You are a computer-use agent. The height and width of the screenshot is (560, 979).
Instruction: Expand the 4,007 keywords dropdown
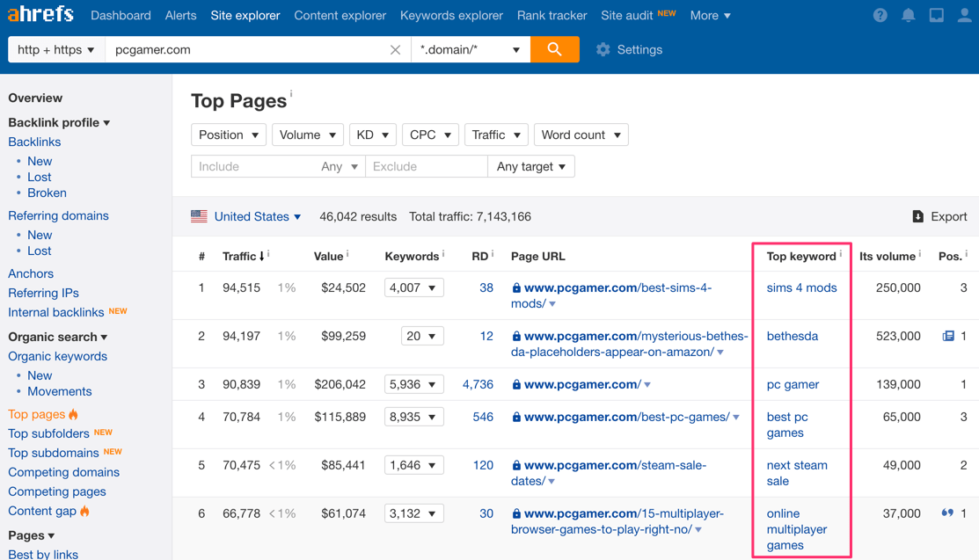(x=414, y=287)
